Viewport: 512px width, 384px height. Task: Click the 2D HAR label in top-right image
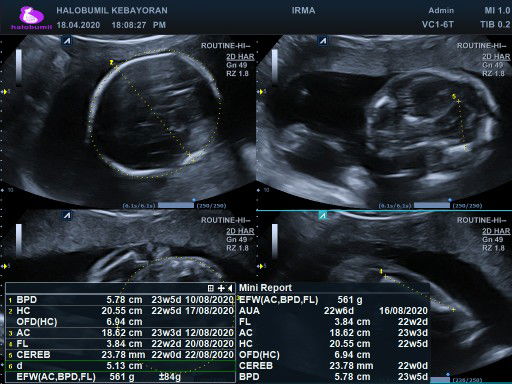pos(496,57)
